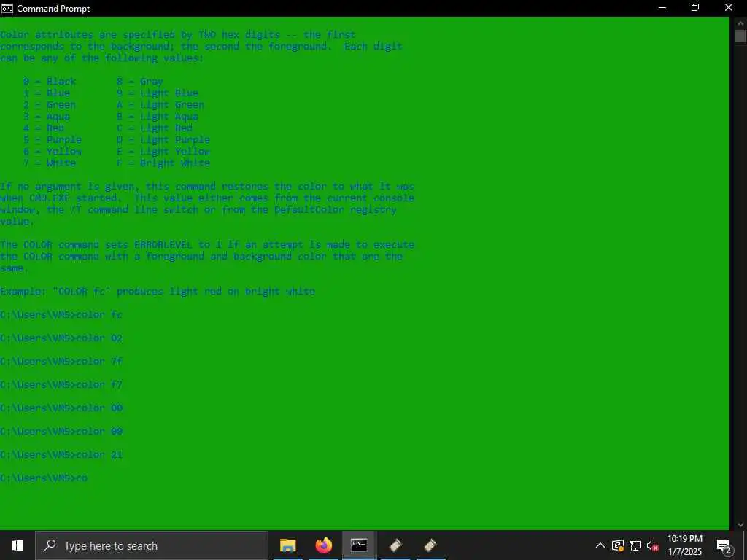747x560 pixels.
Task: Click the 3 = Aqua table entry
Action: pyautogui.click(x=47, y=116)
